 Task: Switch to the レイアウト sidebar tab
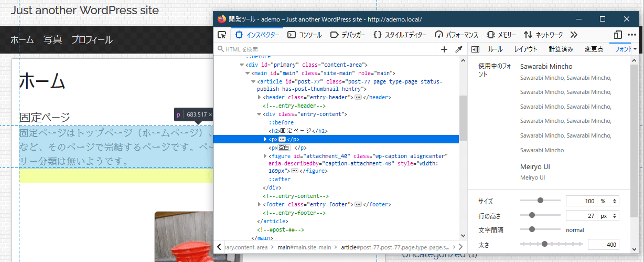[x=525, y=49]
